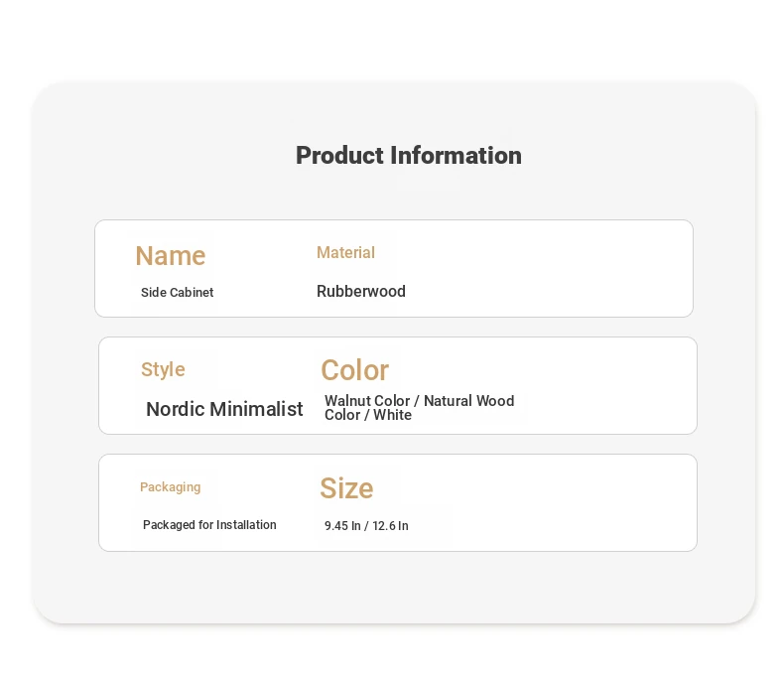This screenshot has height=675, width=784.
Task: Click the 12.6 In size value
Action: coord(390,526)
